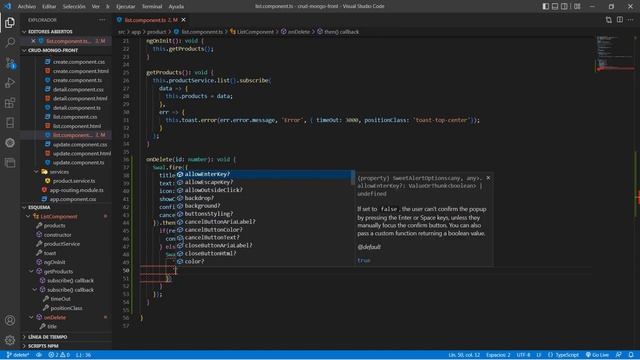Jump to constructor in outline
This screenshot has width=640, height=360.
click(58, 235)
